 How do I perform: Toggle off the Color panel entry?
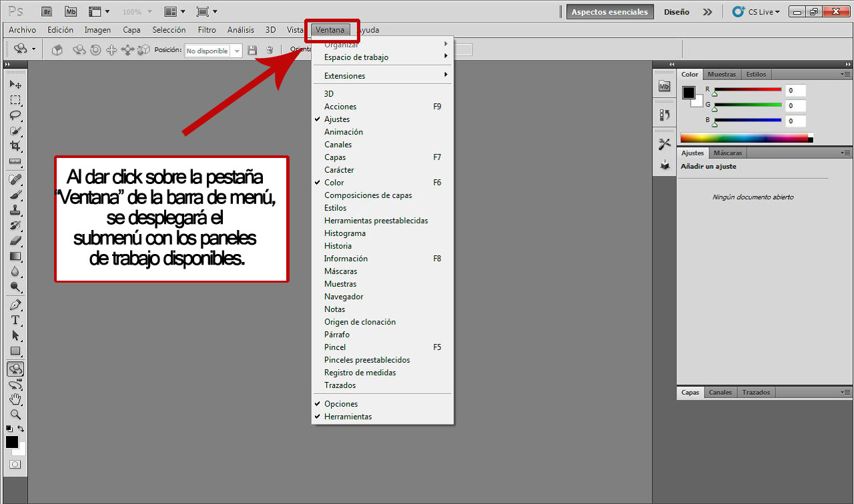(x=333, y=182)
